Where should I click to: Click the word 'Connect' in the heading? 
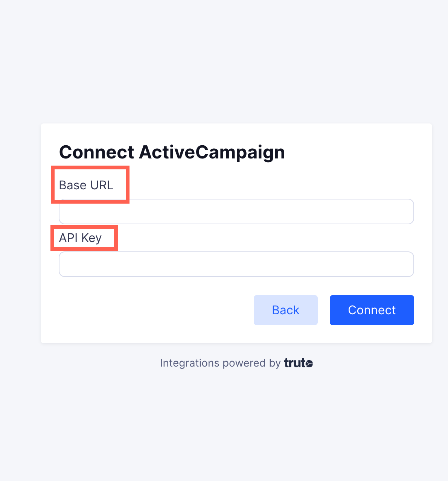click(x=97, y=153)
